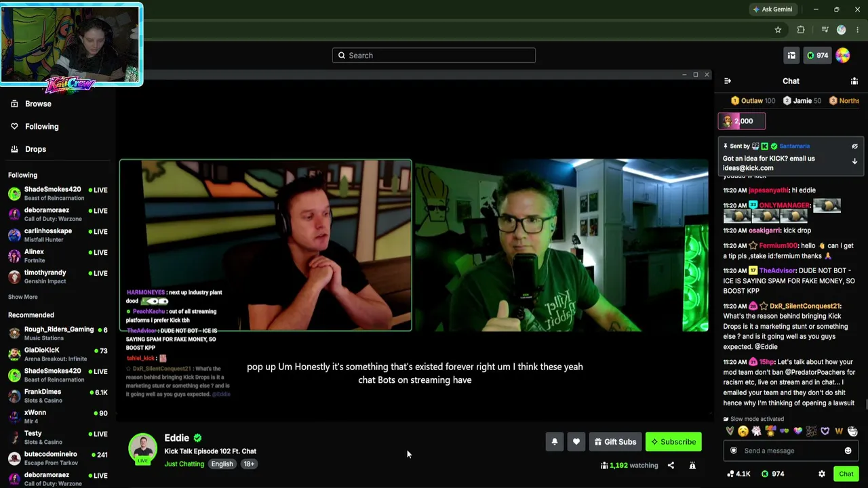The image size is (868, 488).
Task: Click the 18+ content tag
Action: click(249, 464)
